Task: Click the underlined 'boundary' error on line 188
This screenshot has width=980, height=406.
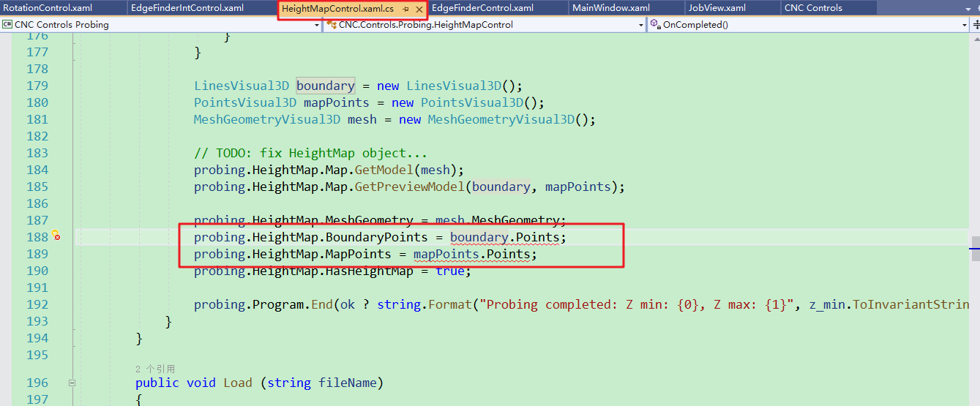Action: tap(479, 237)
